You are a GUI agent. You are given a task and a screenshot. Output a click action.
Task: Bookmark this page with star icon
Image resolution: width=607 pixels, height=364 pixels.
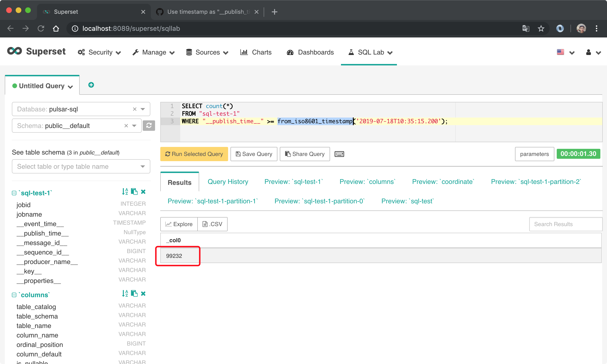click(x=541, y=29)
